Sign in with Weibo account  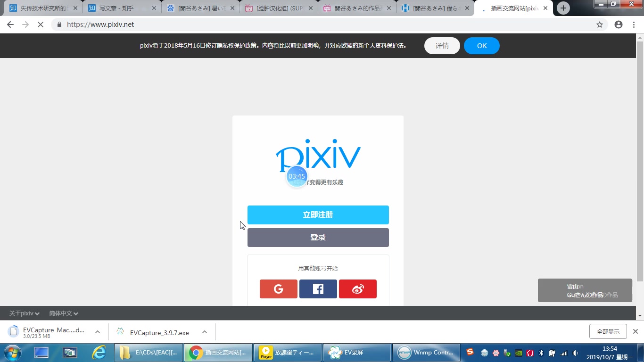(x=358, y=289)
